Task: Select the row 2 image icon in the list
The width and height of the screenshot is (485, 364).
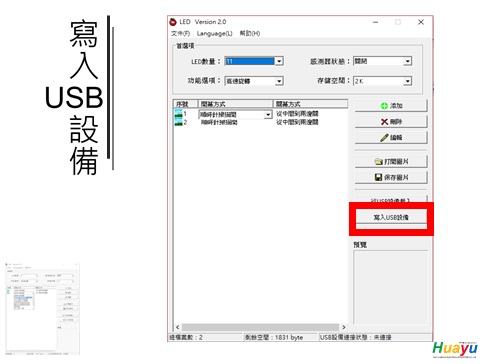Action: (x=178, y=122)
